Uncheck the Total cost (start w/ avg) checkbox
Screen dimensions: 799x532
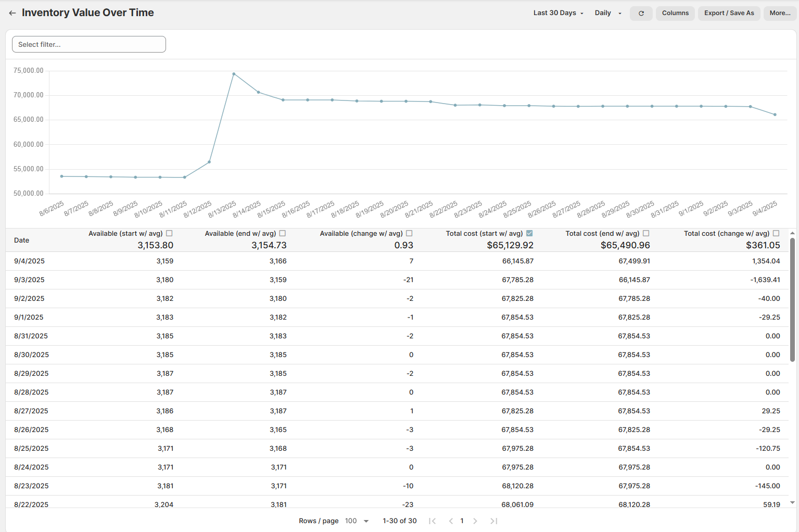click(x=529, y=233)
